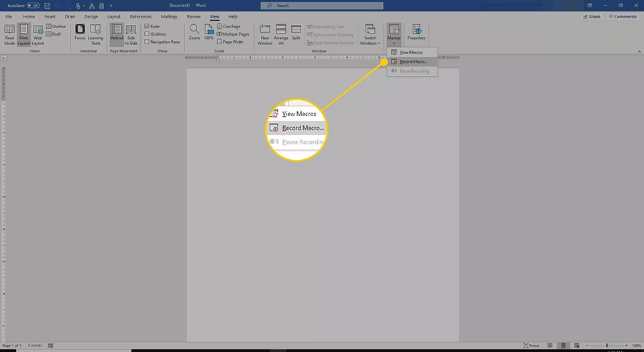644x352 pixels.
Task: Switch to the References tab
Action: [140, 16]
